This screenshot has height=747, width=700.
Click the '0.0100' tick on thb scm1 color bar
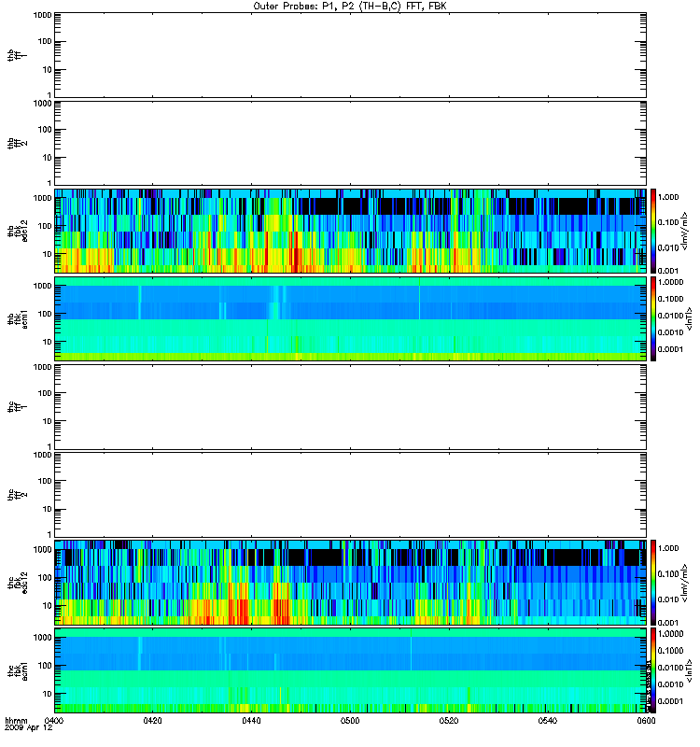click(670, 316)
